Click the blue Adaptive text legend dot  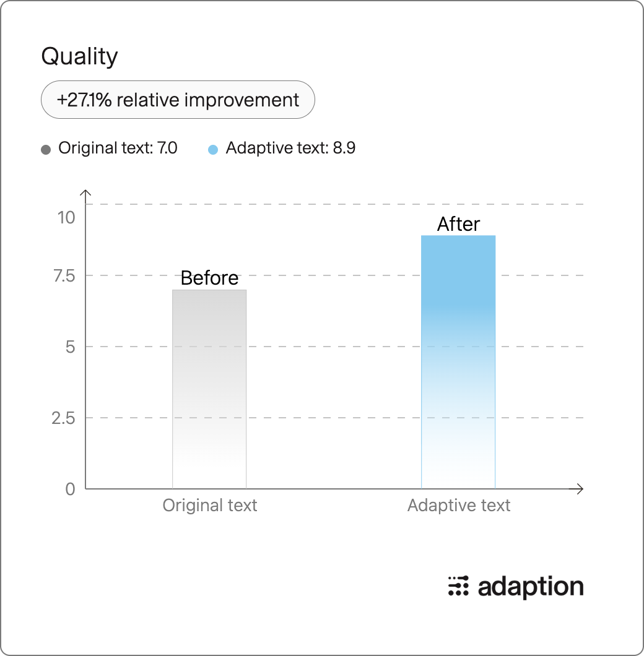[x=213, y=149]
